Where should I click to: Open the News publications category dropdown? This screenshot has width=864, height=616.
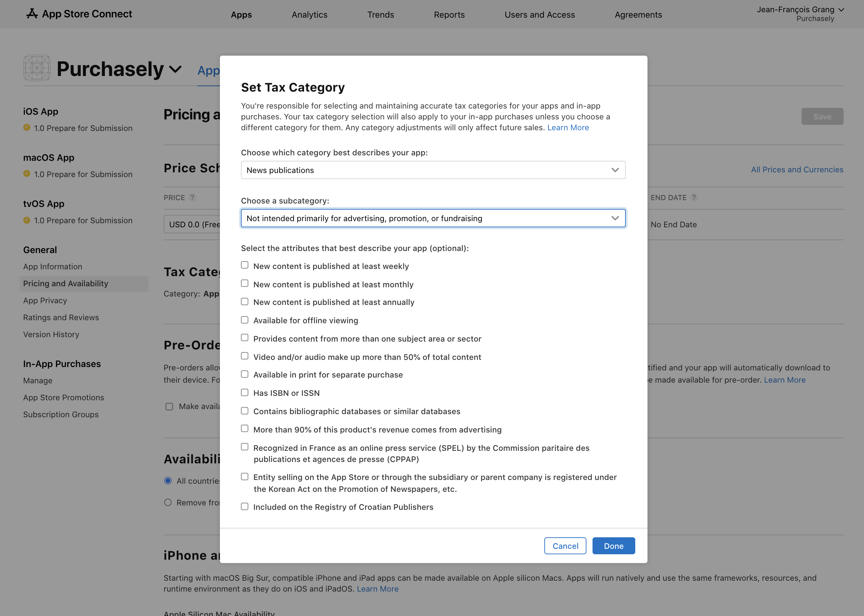(x=433, y=170)
